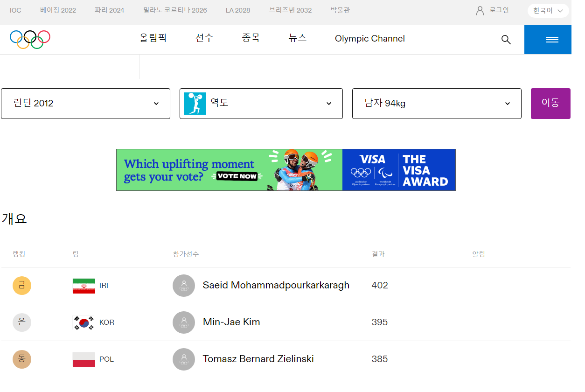Click the 결과 column header

[x=378, y=254]
